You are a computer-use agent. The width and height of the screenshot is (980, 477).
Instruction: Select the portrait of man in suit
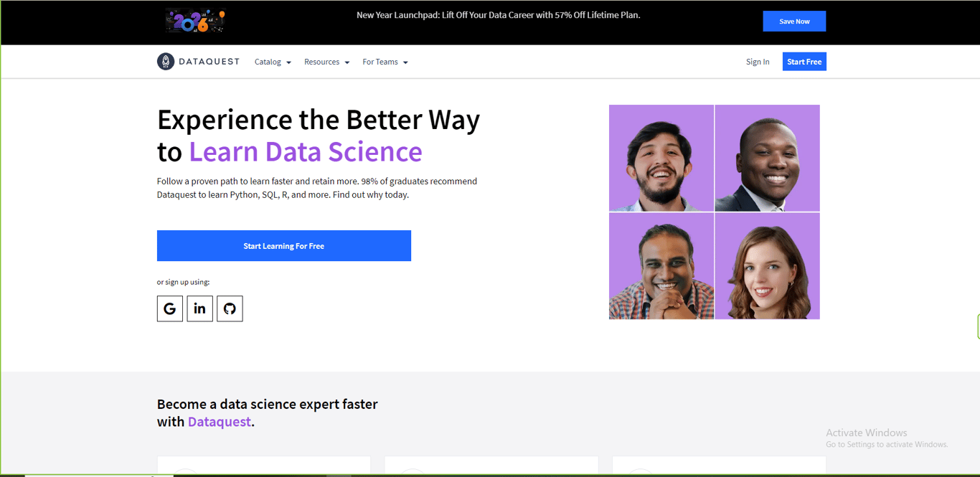(x=767, y=159)
